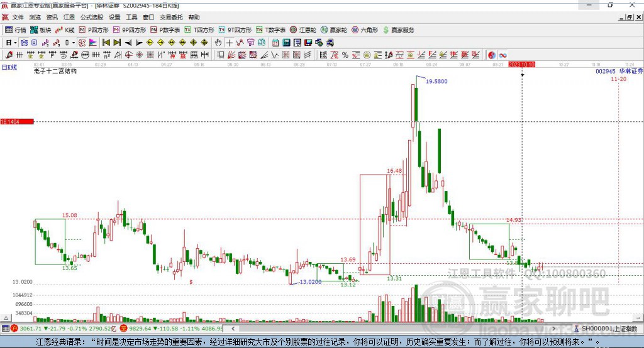Open the 设置 menu
Screen dimensions: 644x348
[x=114, y=17]
